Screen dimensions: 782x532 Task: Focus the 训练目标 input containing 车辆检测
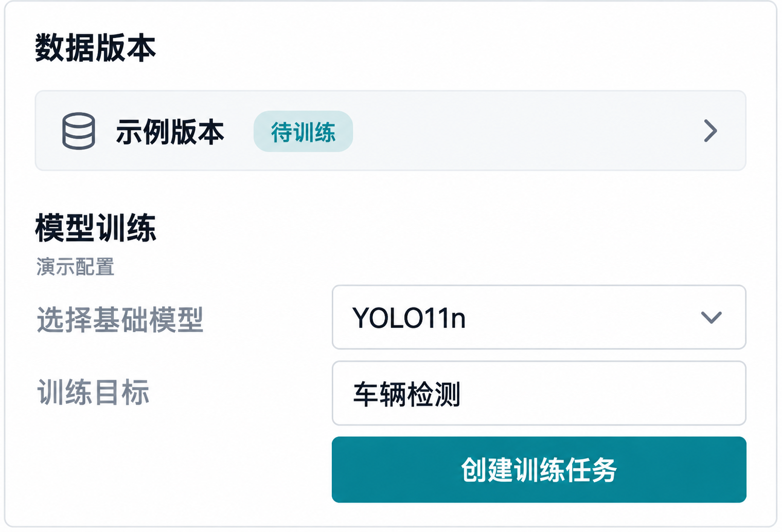click(539, 393)
